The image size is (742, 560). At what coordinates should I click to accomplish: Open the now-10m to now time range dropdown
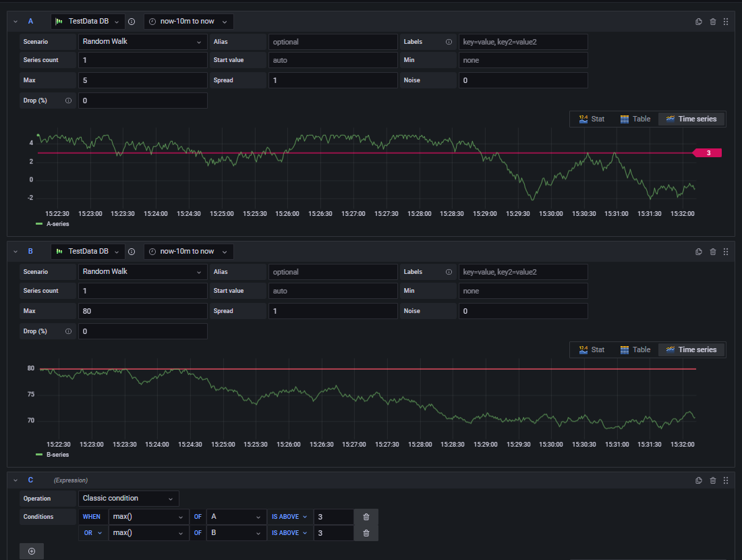coord(188,21)
